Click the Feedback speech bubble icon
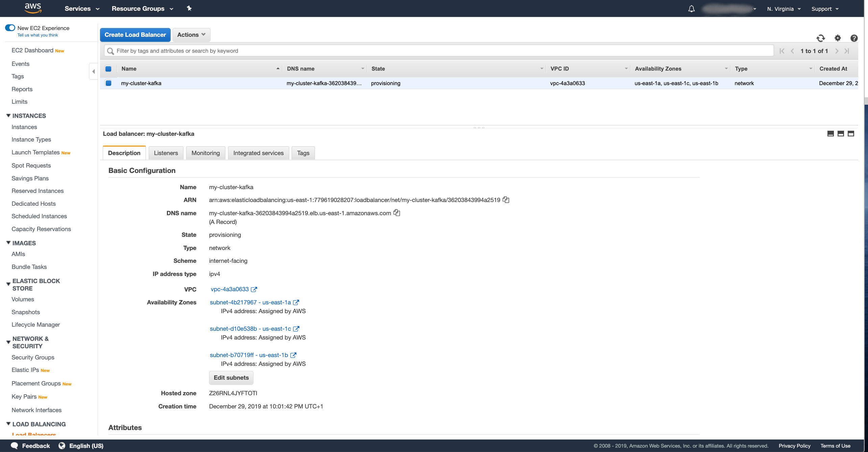This screenshot has width=868, height=452. point(15,446)
